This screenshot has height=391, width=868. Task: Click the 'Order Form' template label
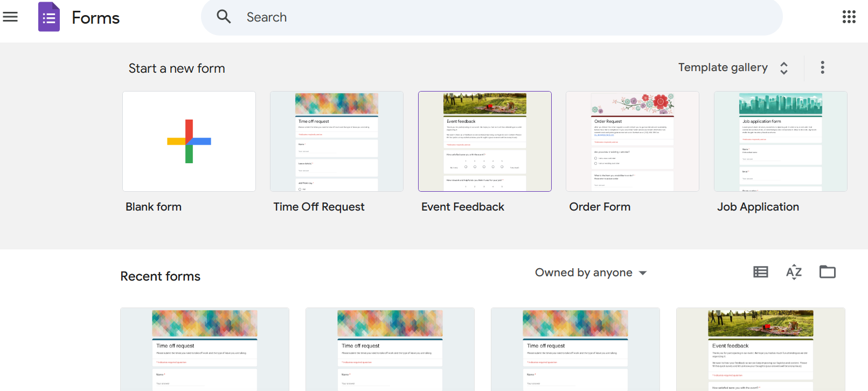600,207
